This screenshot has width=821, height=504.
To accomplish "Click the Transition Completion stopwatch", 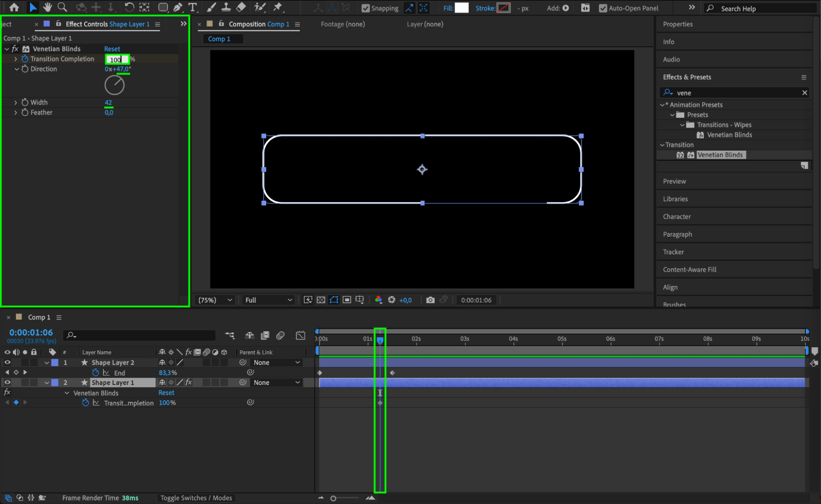I will pyautogui.click(x=25, y=59).
